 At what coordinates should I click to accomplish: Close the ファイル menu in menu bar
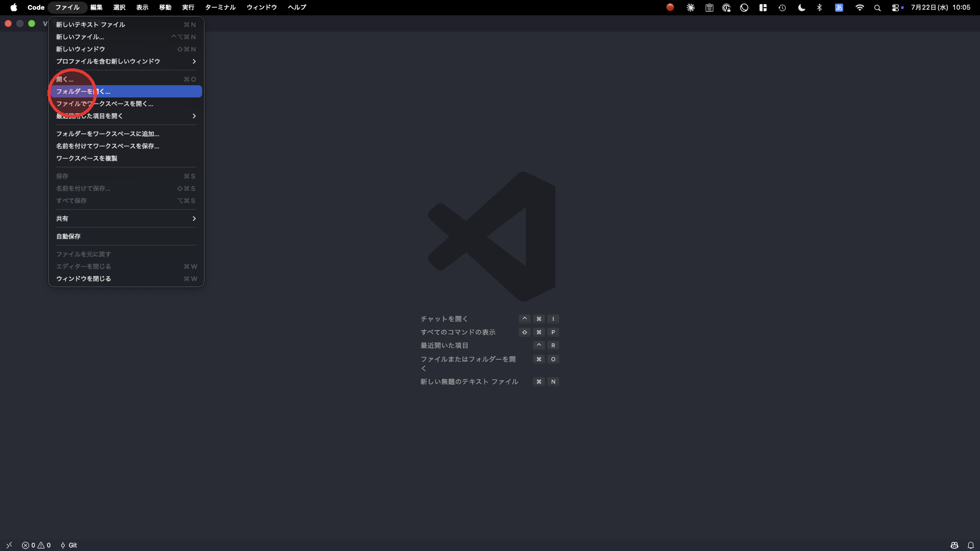pyautogui.click(x=67, y=7)
